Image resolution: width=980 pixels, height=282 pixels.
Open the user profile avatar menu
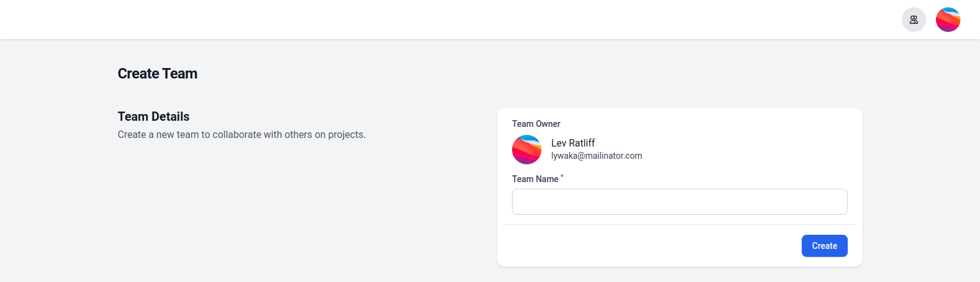pyautogui.click(x=948, y=20)
